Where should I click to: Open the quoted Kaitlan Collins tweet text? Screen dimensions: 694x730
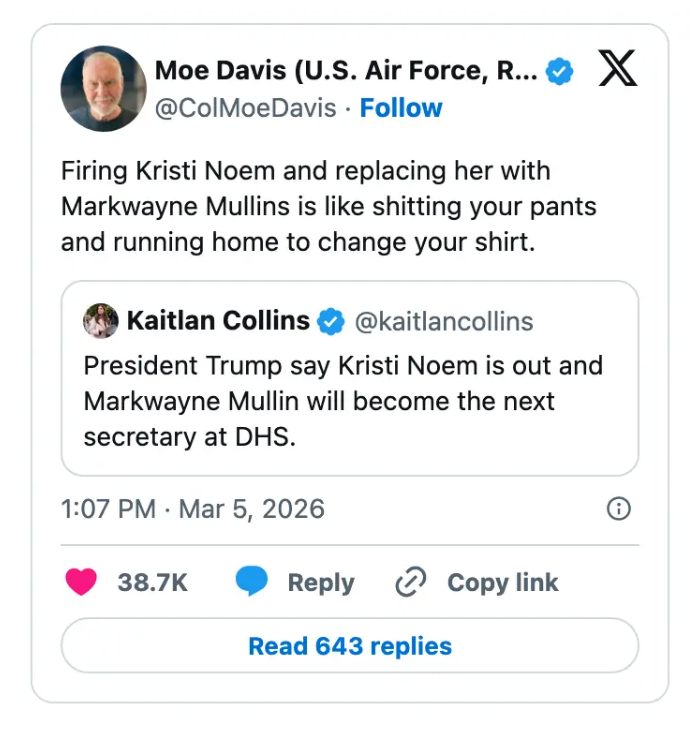(x=343, y=401)
